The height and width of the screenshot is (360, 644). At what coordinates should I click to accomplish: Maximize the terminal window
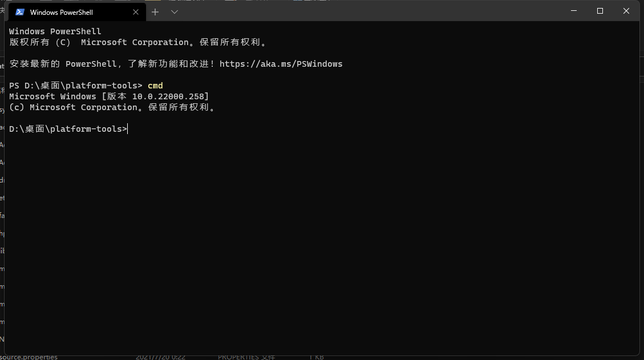click(600, 11)
